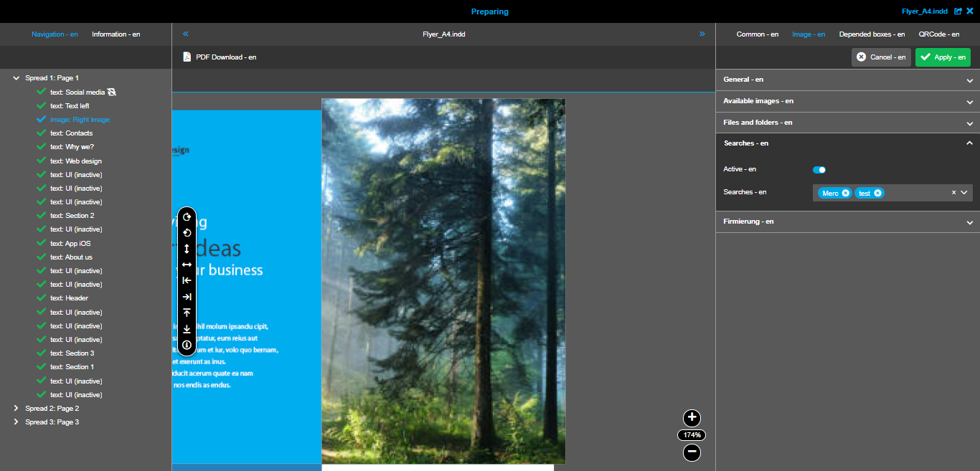The height and width of the screenshot is (471, 980).
Task: Click the 174% zoom level indicator
Action: tap(691, 434)
